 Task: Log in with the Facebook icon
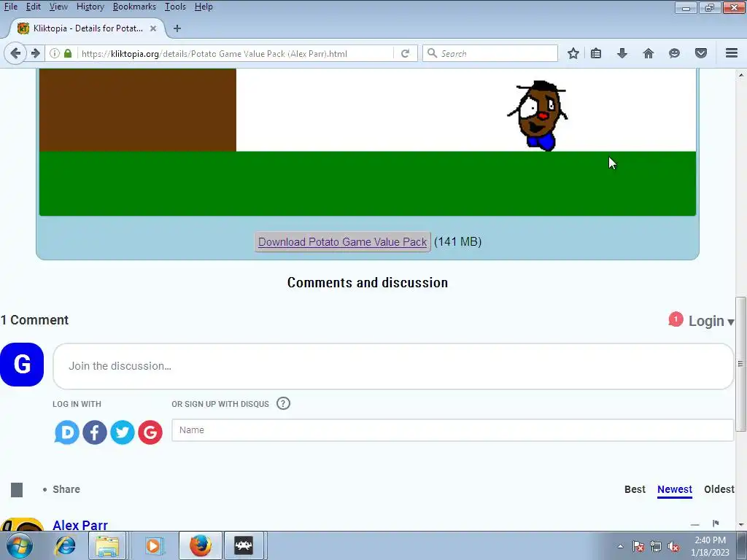pyautogui.click(x=95, y=432)
